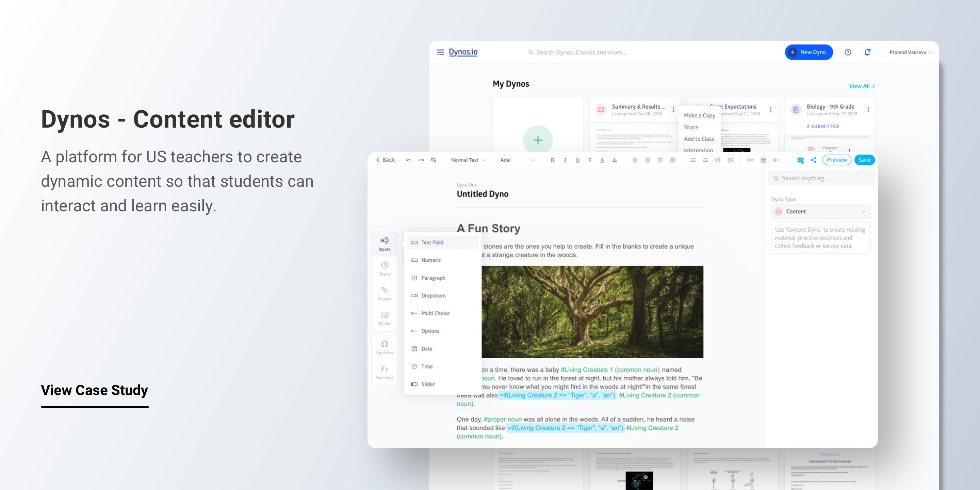Toggle underline formatting
Screen dimensions: 980x490
click(x=577, y=160)
